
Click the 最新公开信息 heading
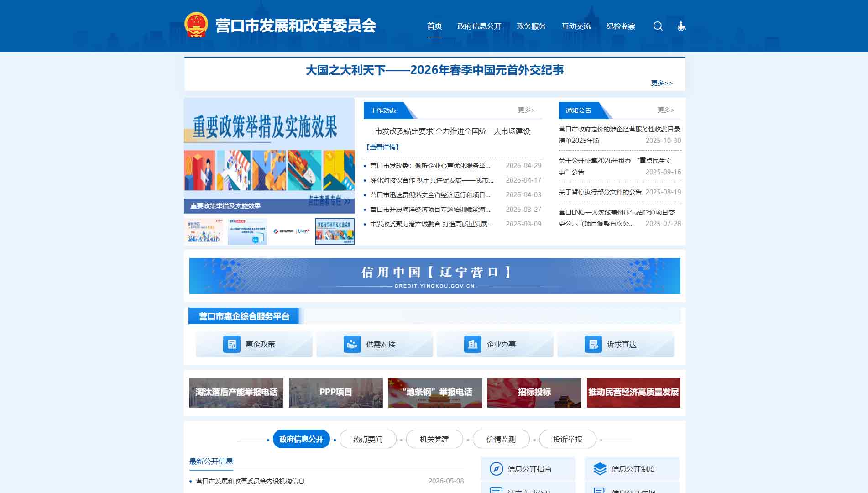[211, 461]
